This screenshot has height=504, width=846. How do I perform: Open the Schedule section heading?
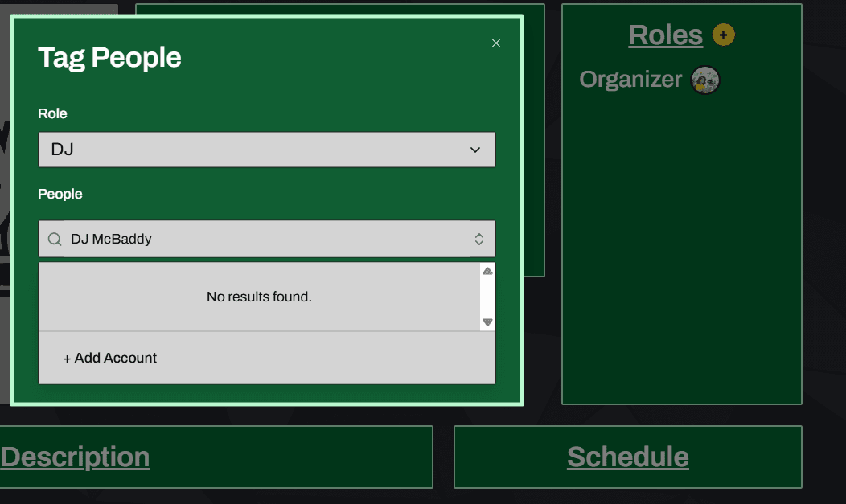click(627, 457)
